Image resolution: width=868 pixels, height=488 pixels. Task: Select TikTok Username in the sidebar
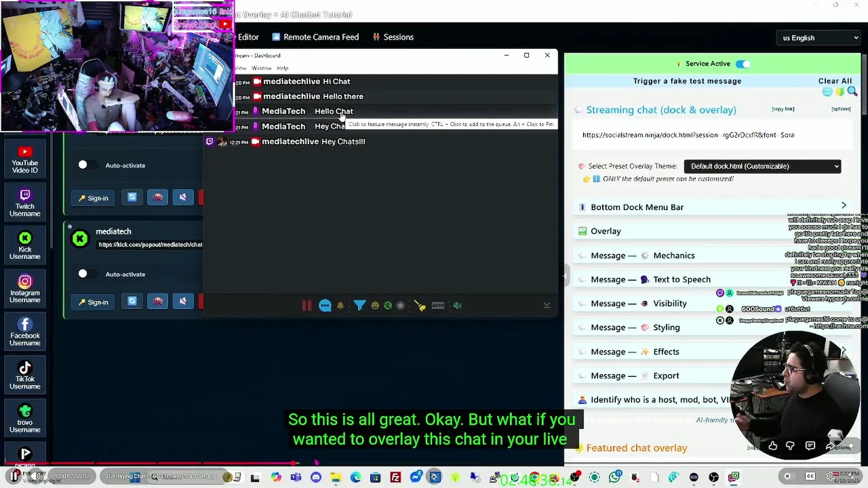(25, 375)
